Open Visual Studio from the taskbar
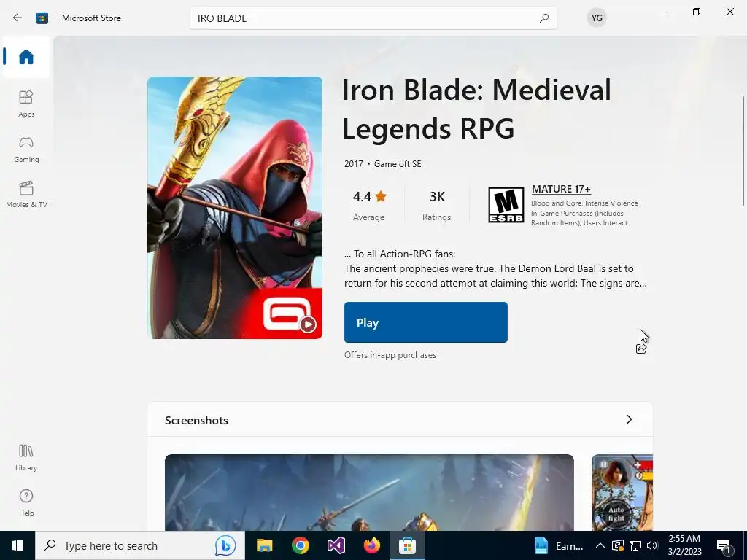 pos(336,545)
